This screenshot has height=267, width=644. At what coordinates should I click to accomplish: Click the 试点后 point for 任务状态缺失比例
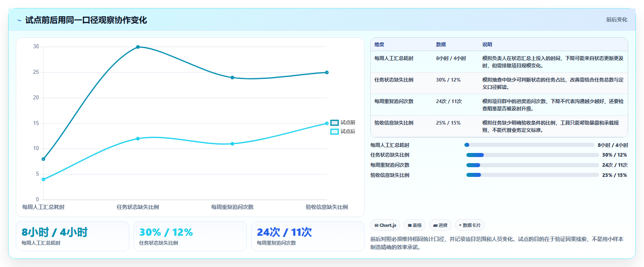click(138, 139)
